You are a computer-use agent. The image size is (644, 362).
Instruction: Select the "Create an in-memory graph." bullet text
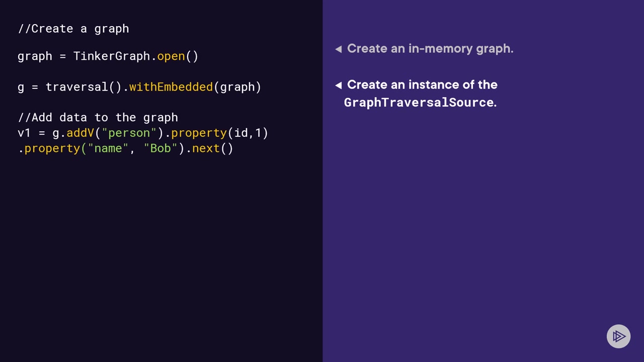coord(430,49)
